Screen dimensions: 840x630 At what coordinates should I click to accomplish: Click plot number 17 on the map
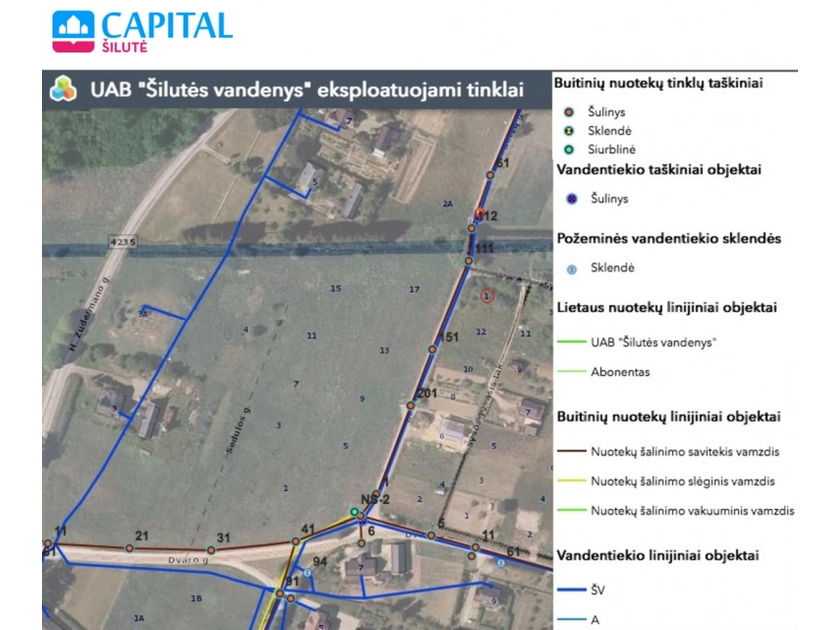coord(414,289)
